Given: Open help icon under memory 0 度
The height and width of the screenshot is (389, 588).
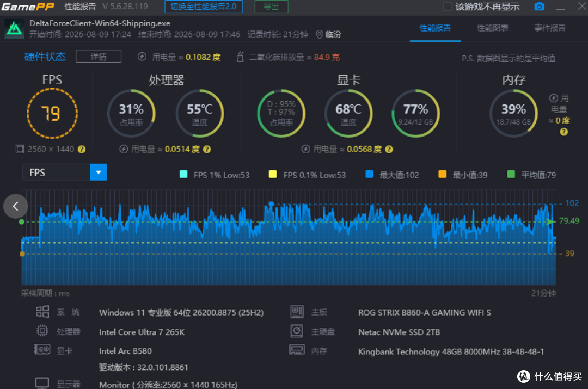Looking at the screenshot, I should coord(563,132).
